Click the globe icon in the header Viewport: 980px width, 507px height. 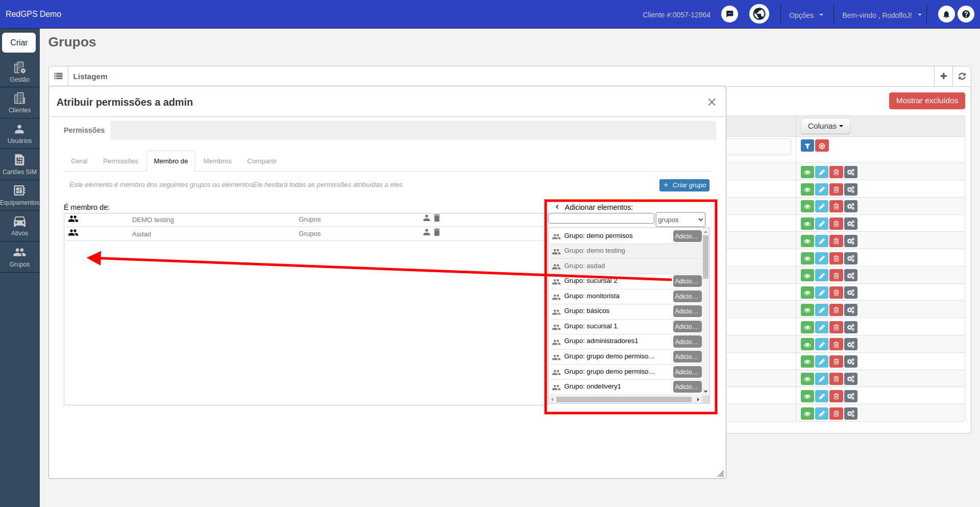[759, 14]
